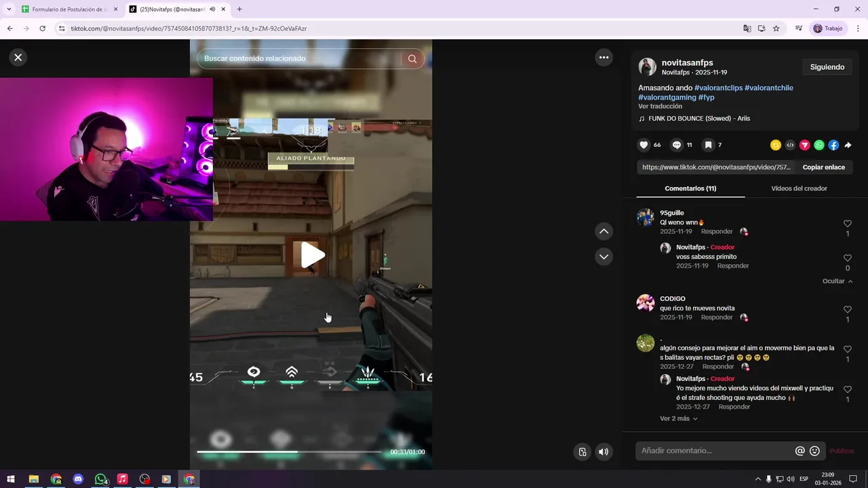Viewport: 868px width, 488px height.
Task: Go to next video with down arrow
Action: click(604, 257)
